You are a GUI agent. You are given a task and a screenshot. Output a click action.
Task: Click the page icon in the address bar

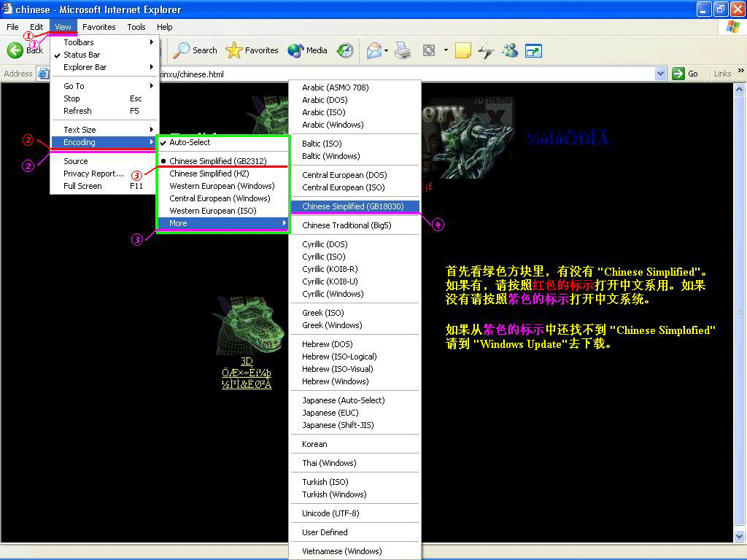(x=43, y=74)
